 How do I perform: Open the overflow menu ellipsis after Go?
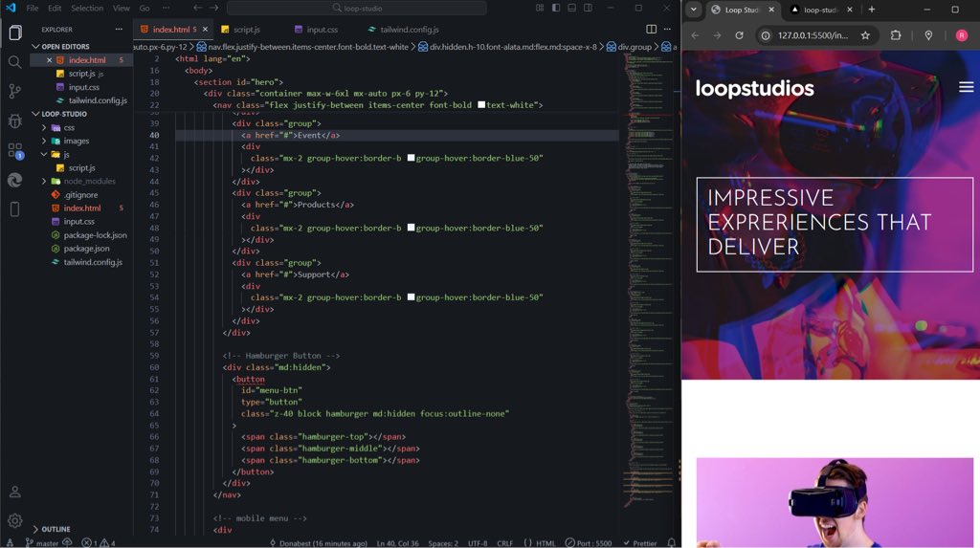pos(166,8)
